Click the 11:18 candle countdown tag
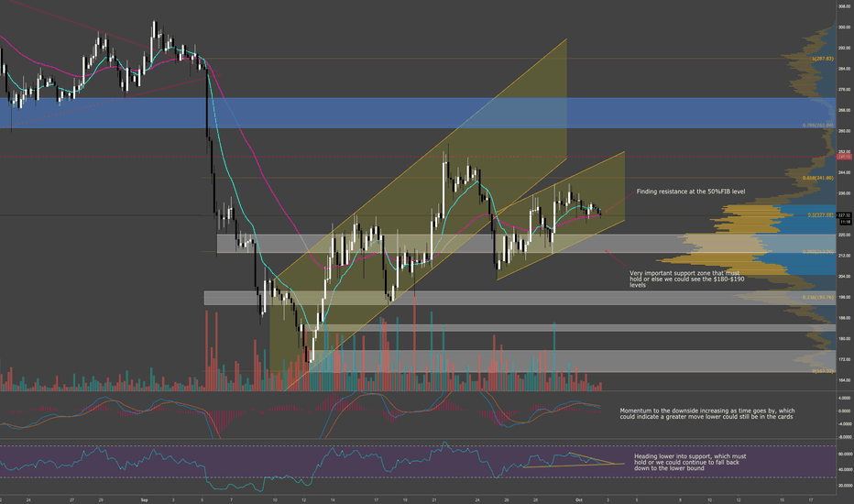This screenshot has width=854, height=504. (845, 222)
